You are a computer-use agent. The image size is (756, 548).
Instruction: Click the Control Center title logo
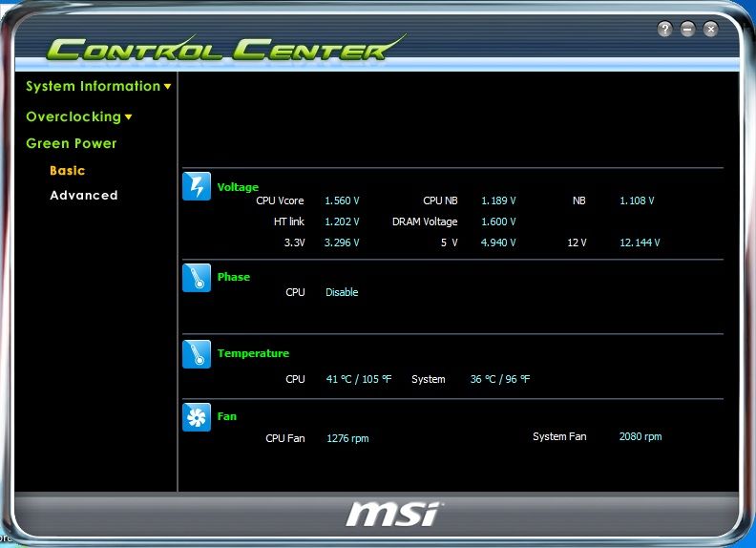(224, 49)
